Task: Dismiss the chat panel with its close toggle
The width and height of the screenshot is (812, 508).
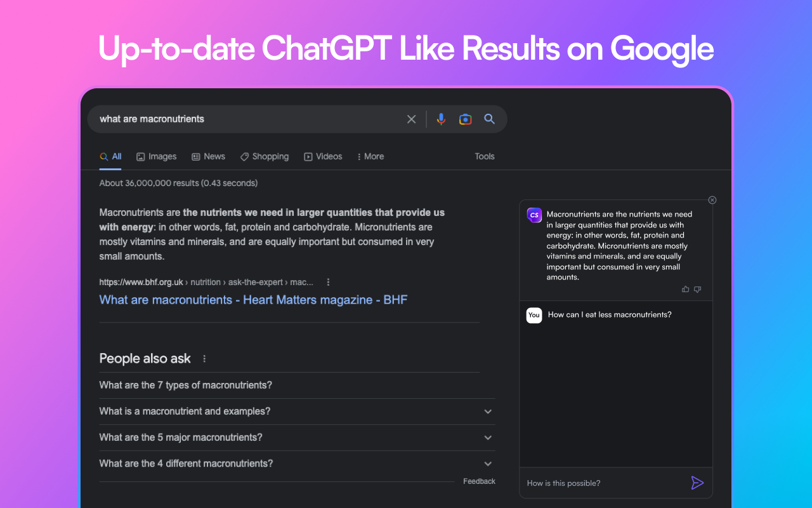Action: click(x=712, y=199)
